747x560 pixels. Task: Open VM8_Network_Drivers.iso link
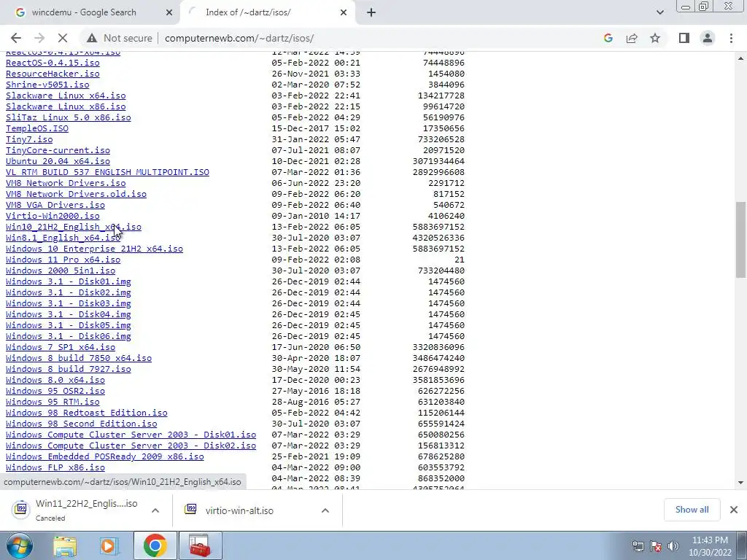66,183
